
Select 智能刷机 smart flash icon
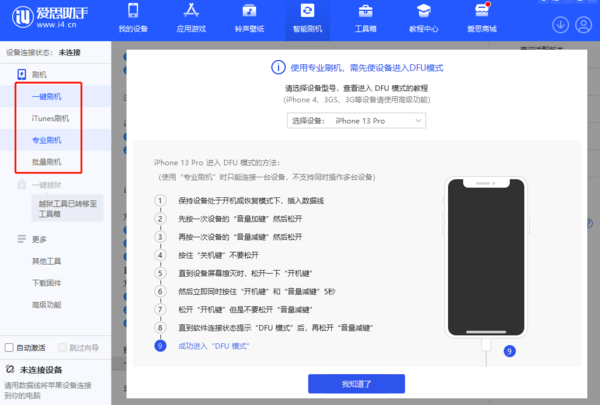click(x=307, y=11)
